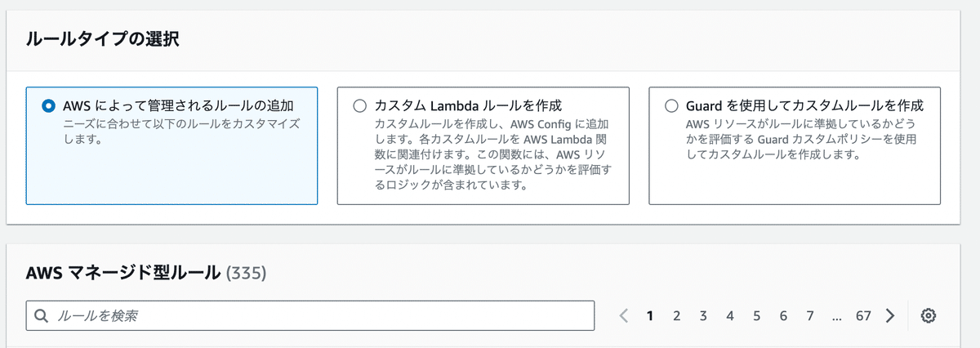Viewport: 980px width, 348px height.
Task: Jump to page 5 of rules
Action: [756, 316]
